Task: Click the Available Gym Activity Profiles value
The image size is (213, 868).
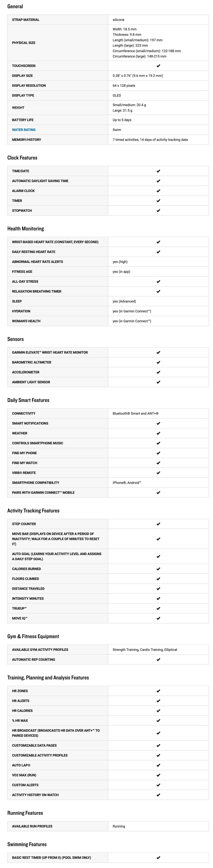Action: [x=145, y=650]
